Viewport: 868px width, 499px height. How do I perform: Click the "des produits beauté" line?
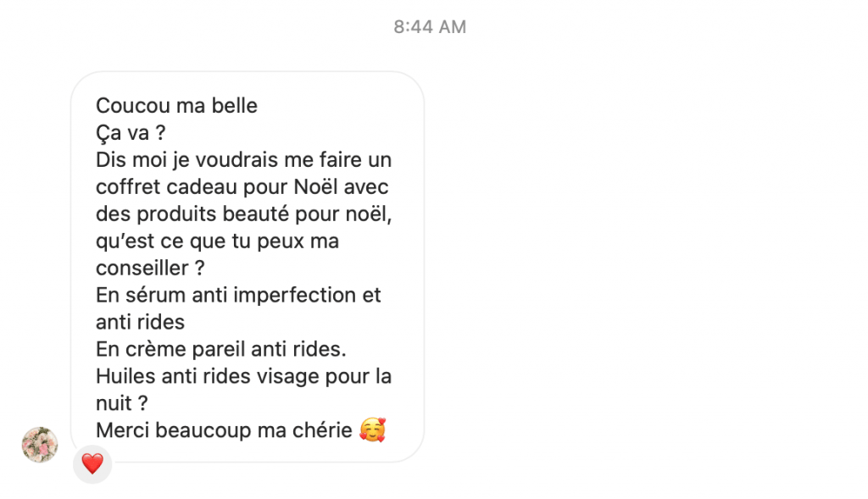[244, 214]
